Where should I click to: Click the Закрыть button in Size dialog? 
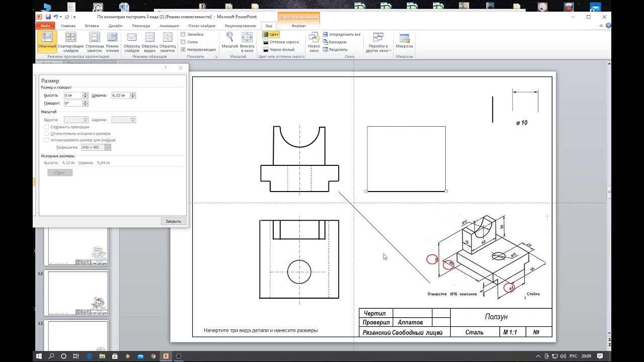[x=174, y=221]
